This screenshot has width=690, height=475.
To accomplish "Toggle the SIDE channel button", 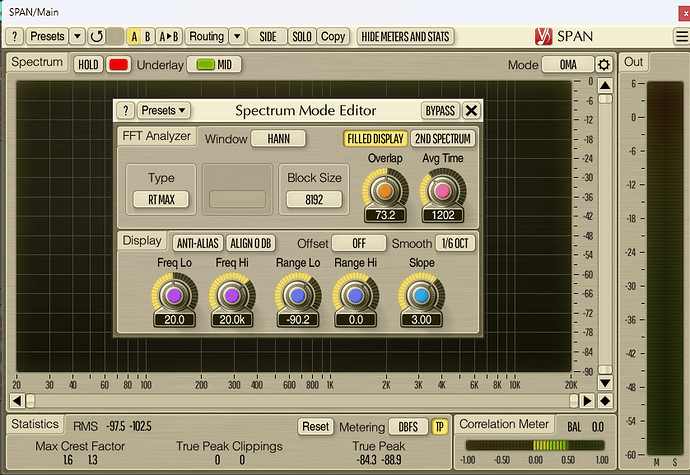I will pos(268,37).
